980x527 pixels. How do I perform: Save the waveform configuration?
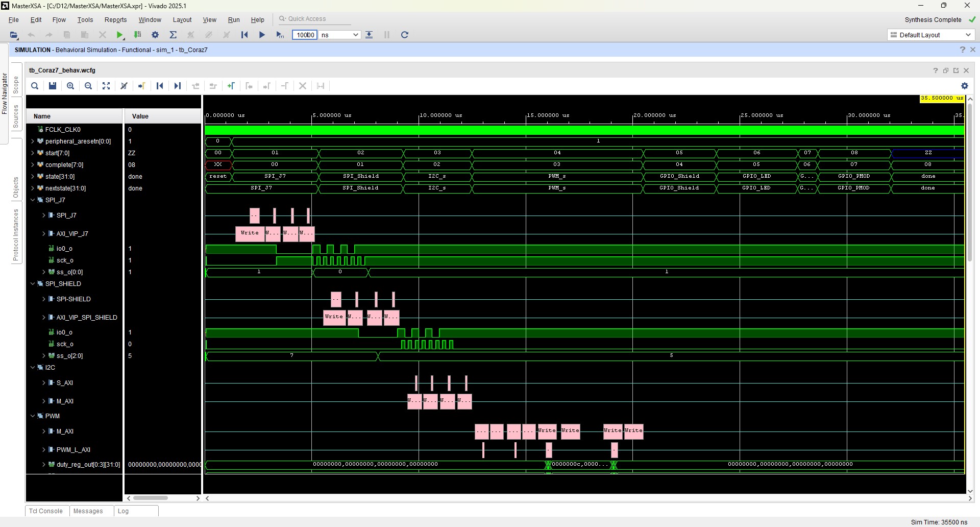[53, 86]
